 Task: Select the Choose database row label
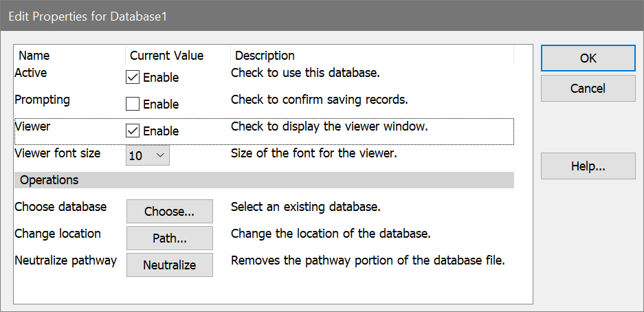[60, 207]
